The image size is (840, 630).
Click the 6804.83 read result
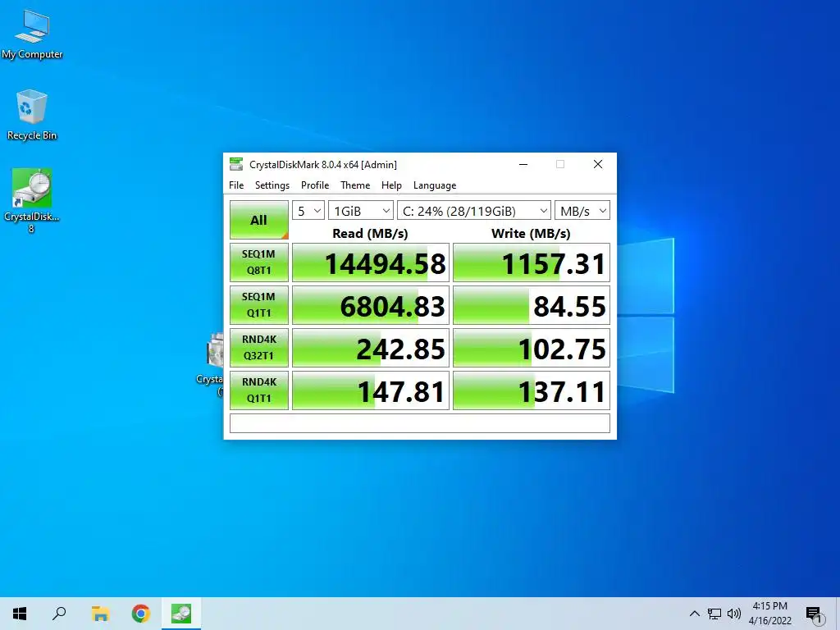coord(371,305)
